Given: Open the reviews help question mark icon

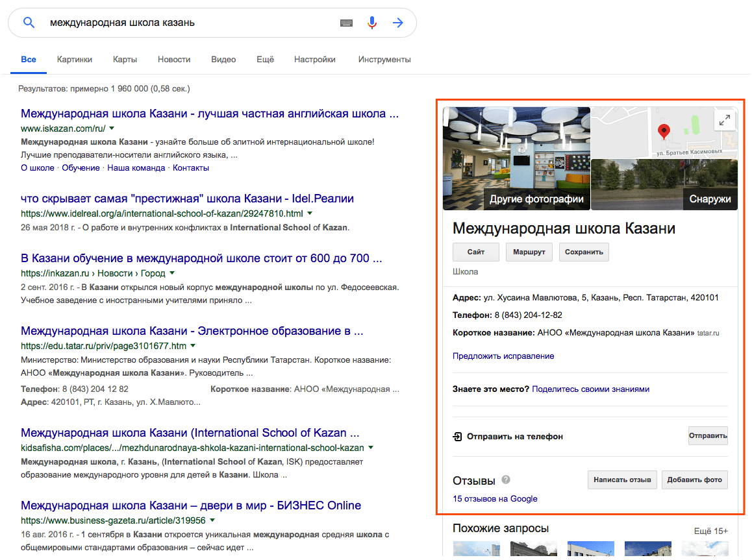Looking at the screenshot, I should [506, 480].
